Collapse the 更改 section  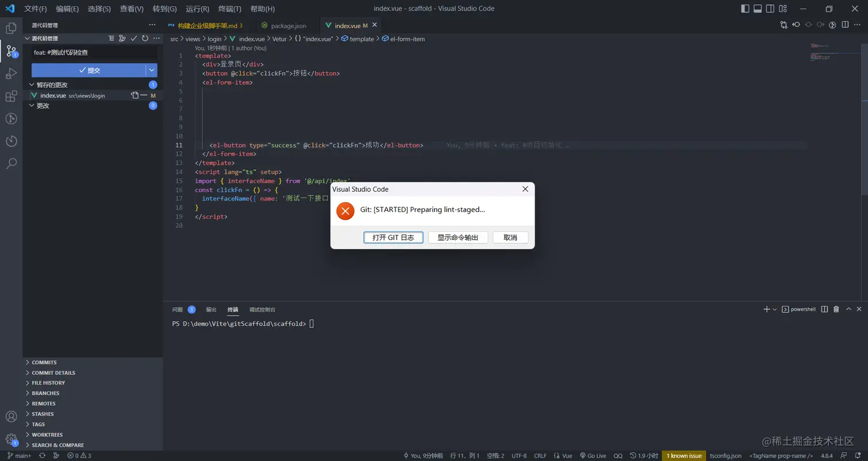[x=32, y=106]
